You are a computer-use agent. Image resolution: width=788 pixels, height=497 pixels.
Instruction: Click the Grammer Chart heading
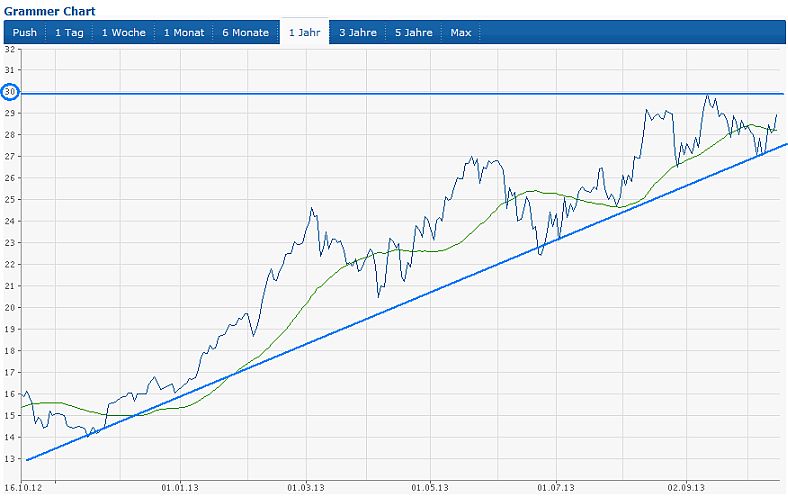coord(50,11)
